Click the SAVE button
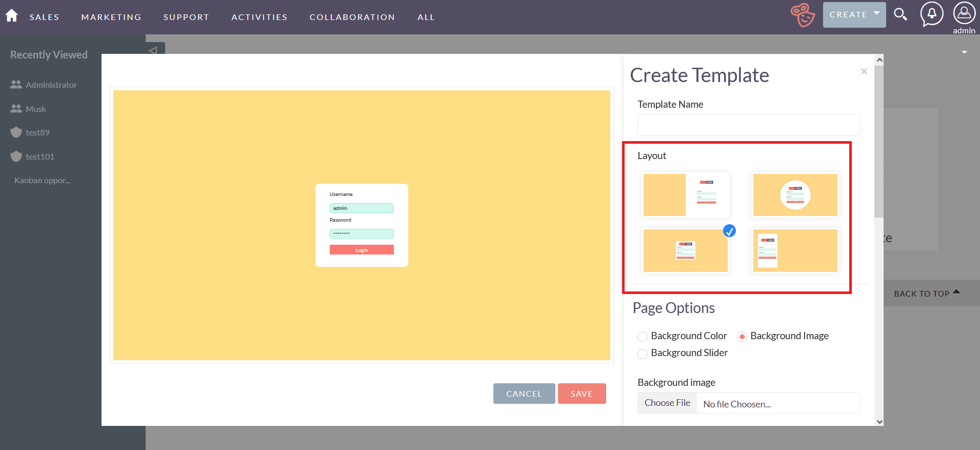The width and height of the screenshot is (980, 450). 582,394
